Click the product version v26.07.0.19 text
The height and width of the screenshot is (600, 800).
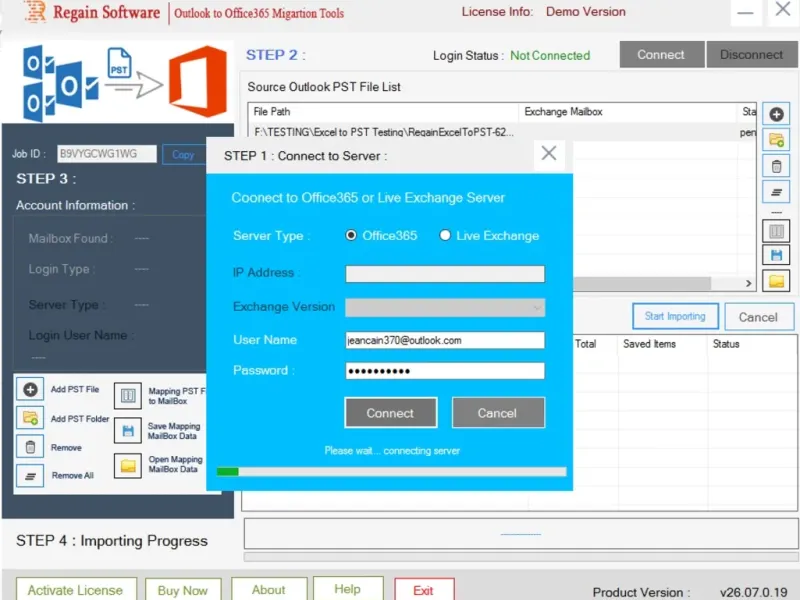tap(754, 592)
